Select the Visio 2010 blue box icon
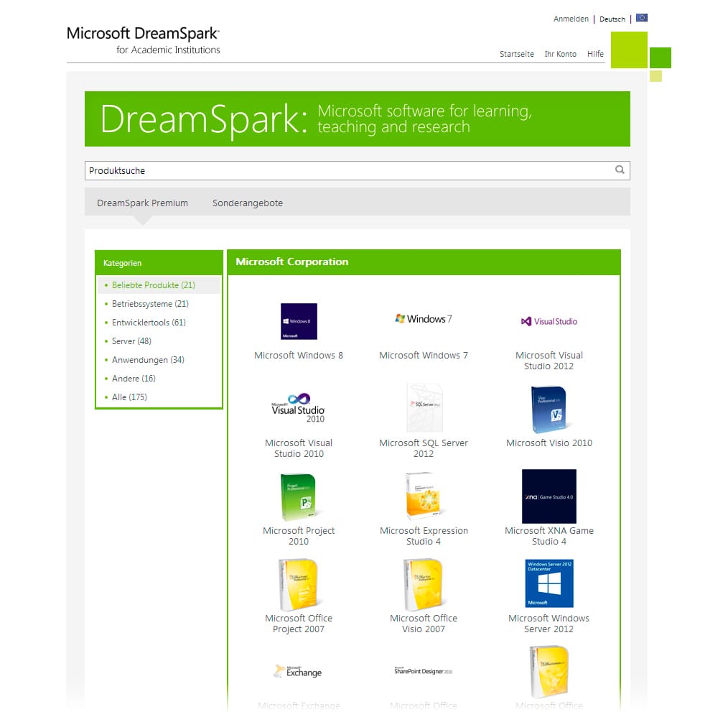This screenshot has width=728, height=717. [549, 408]
